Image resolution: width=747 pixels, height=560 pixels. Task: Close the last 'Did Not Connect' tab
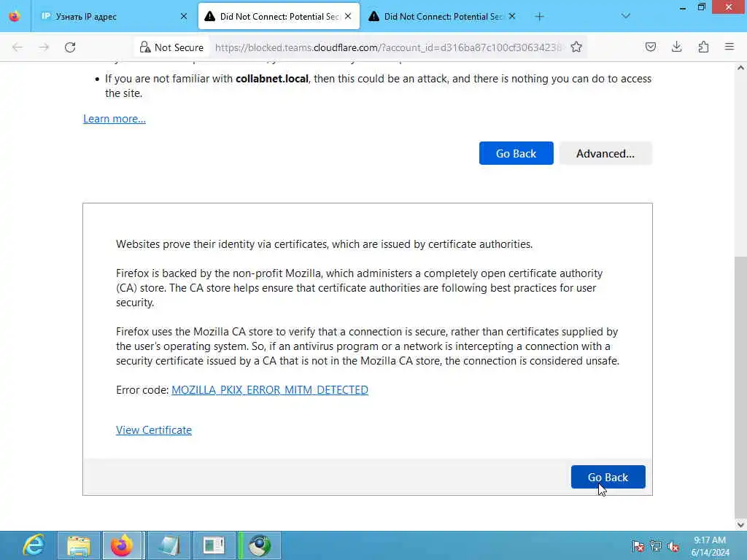point(511,16)
